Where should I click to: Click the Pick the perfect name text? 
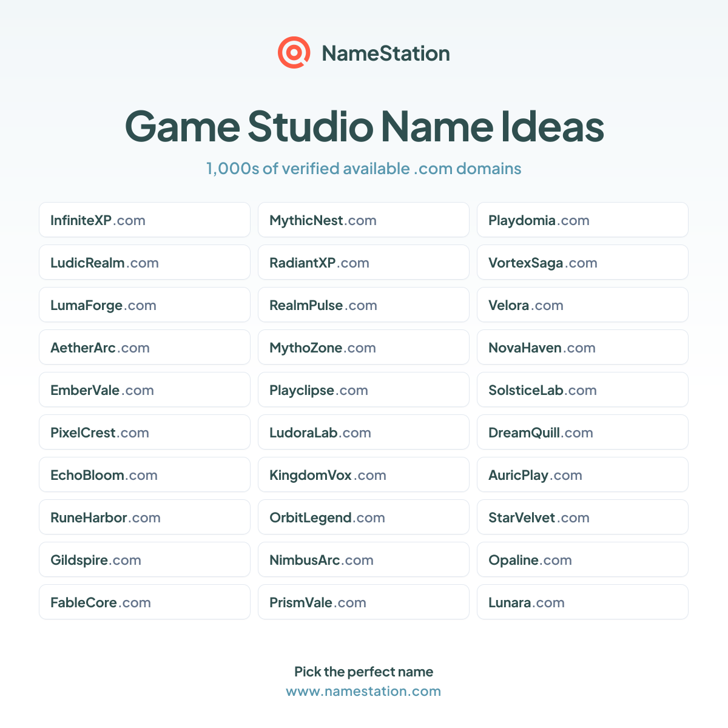click(364, 672)
